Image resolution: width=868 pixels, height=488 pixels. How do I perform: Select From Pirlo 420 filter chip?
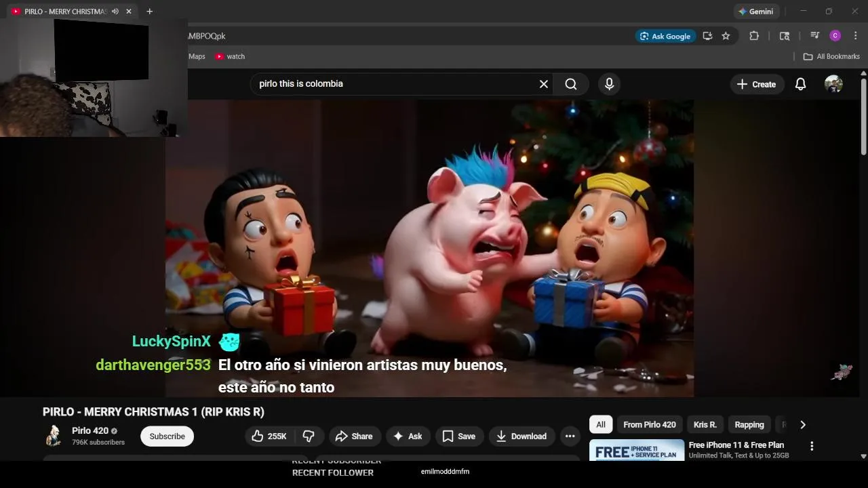coord(650,424)
